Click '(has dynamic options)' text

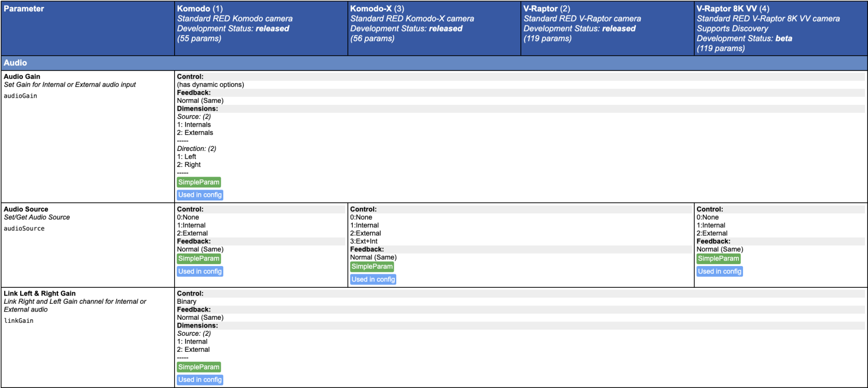(210, 85)
